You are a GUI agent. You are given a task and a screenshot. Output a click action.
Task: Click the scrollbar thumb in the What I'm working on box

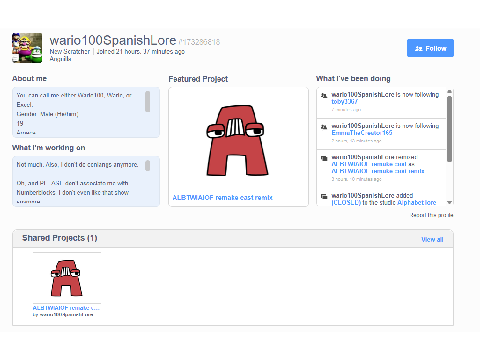pyautogui.click(x=147, y=165)
